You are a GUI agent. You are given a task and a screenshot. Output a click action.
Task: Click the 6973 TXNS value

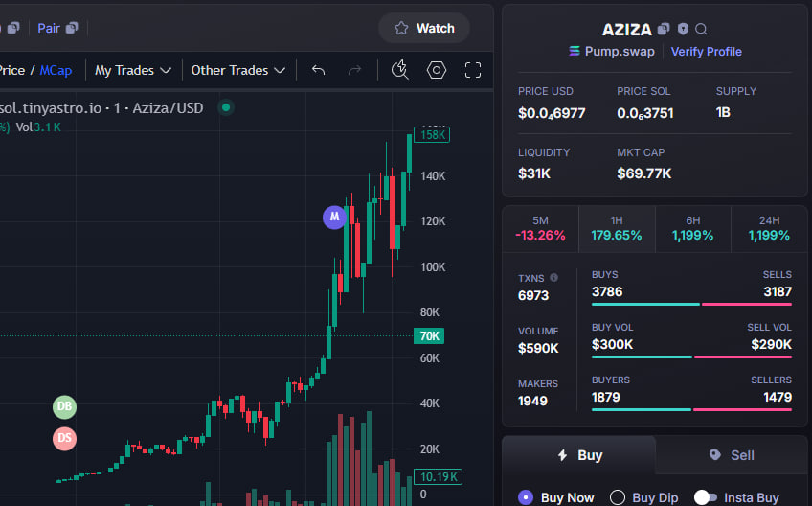pyautogui.click(x=532, y=295)
